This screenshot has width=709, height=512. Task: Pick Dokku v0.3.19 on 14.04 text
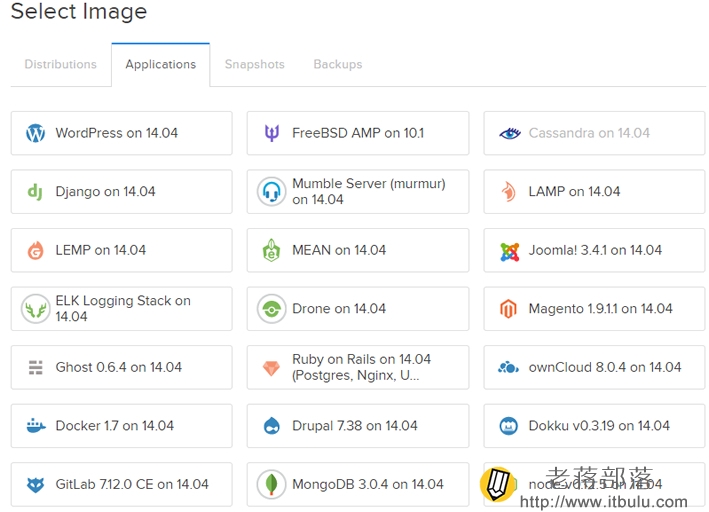pos(599,426)
